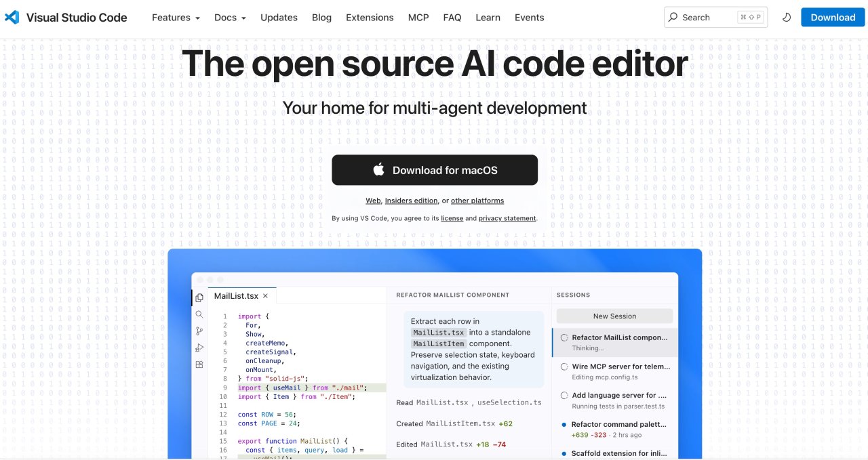This screenshot has width=868, height=460.
Task: Open the Updates page
Action: click(x=279, y=18)
